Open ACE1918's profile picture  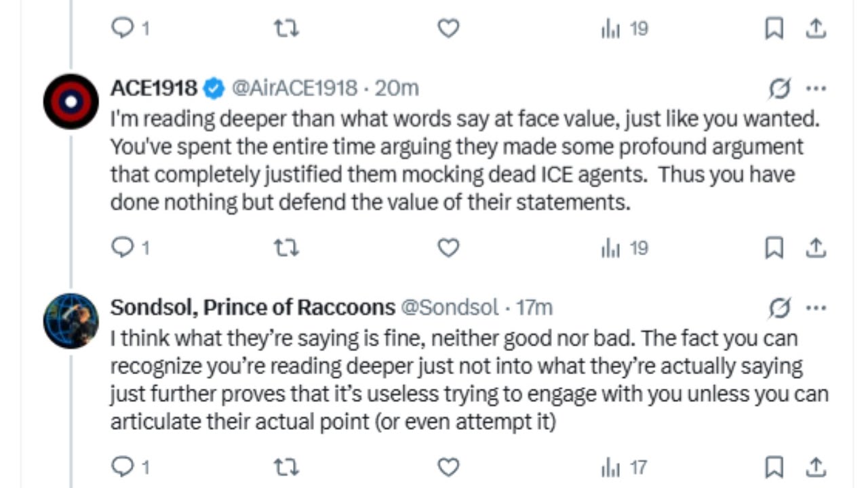click(x=71, y=102)
